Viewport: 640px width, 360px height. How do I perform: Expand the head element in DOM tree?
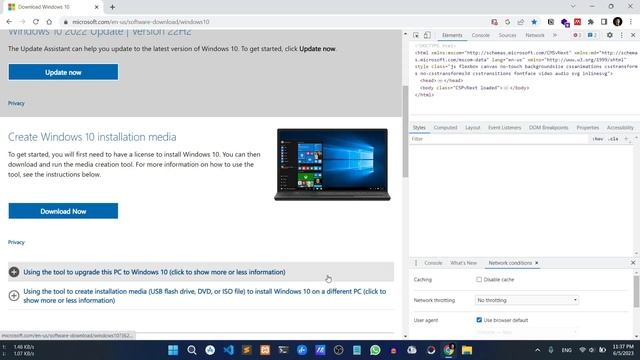click(441, 80)
